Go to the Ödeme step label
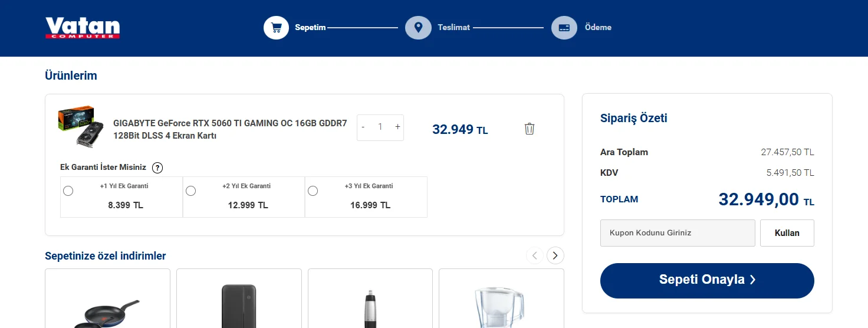The image size is (868, 328). (598, 27)
